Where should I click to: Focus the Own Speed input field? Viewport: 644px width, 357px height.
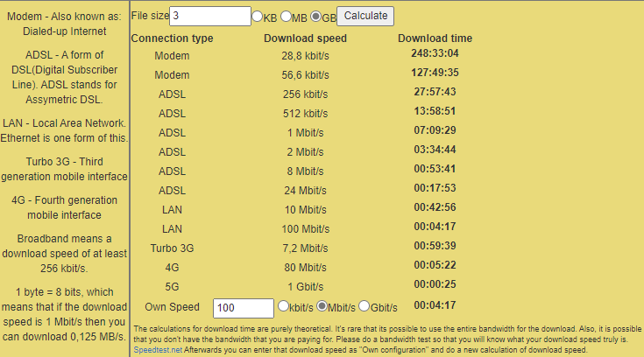click(244, 308)
